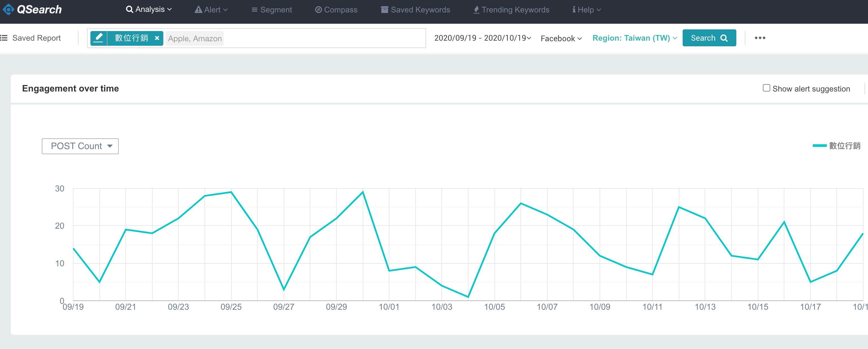
Task: Click the 09/25 peak on the chart line
Action: pyautogui.click(x=231, y=192)
